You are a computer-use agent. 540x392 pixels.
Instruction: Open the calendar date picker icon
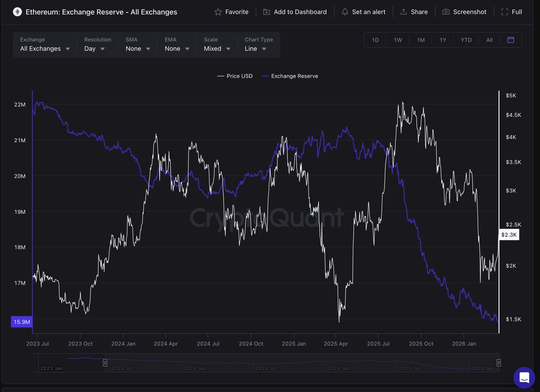[x=511, y=40]
